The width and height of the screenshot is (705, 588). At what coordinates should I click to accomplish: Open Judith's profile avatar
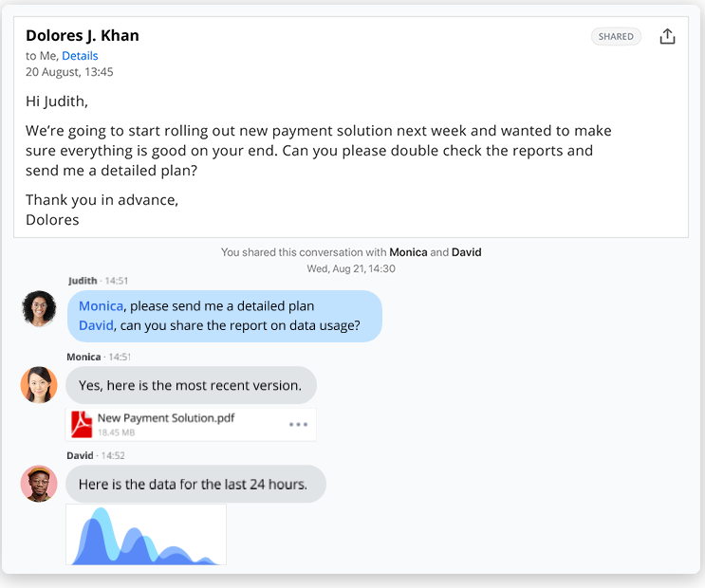coord(39,308)
